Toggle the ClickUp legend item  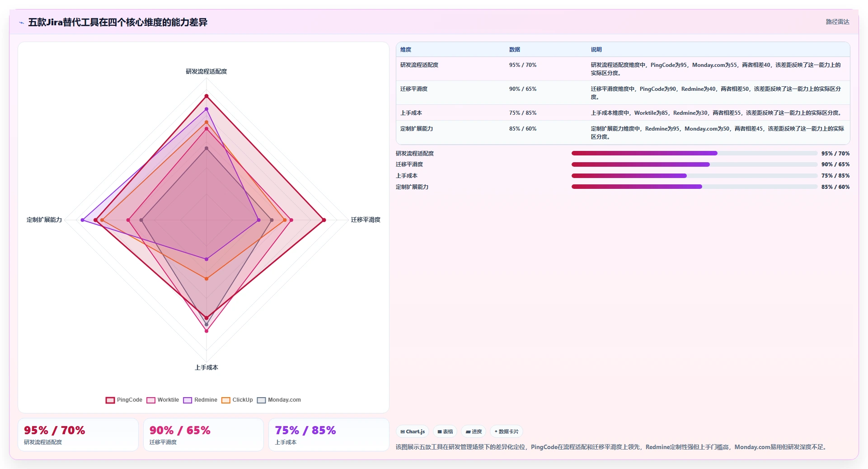point(237,400)
